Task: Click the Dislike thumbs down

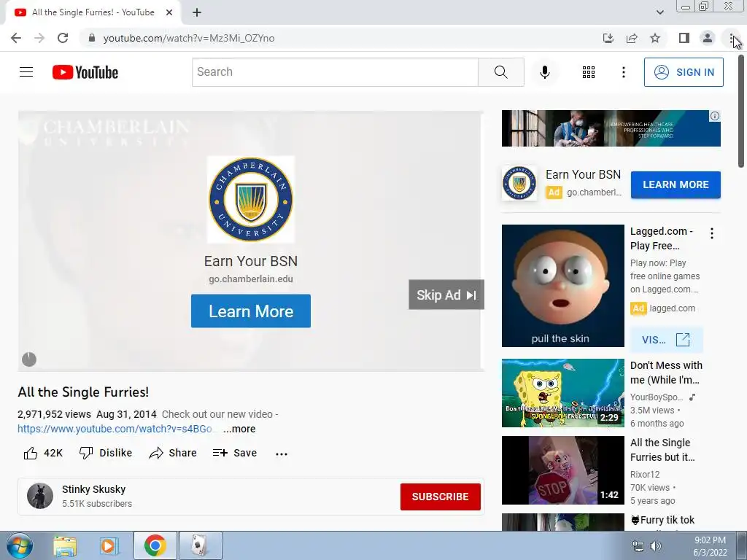Action: click(106, 453)
